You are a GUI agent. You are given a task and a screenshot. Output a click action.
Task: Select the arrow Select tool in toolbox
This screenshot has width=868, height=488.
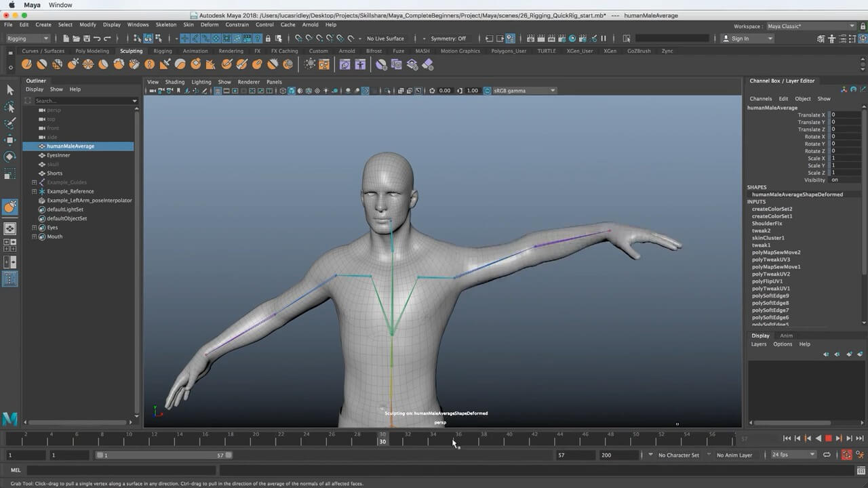[9, 90]
